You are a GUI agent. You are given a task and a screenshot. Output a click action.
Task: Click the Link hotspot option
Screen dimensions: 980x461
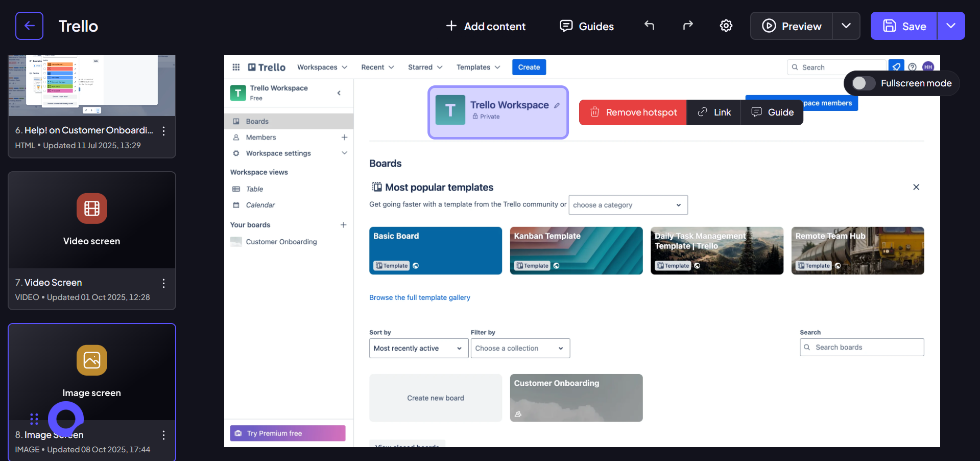(x=714, y=112)
